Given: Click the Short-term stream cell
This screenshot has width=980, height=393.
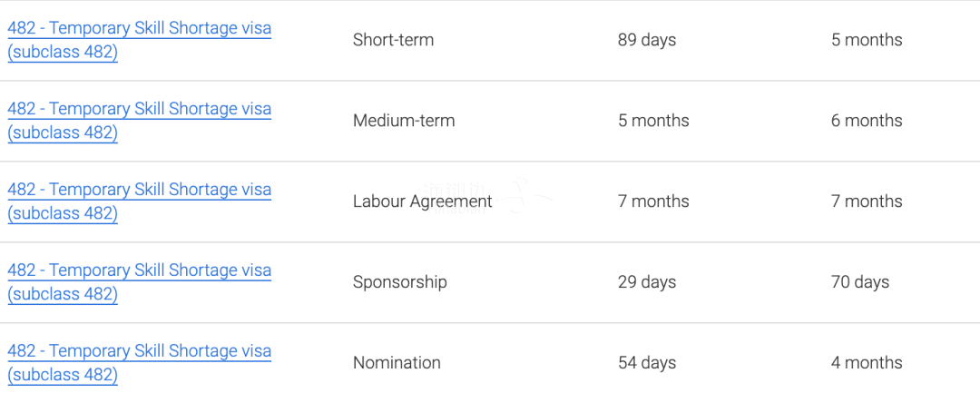Looking at the screenshot, I should coord(393,40).
